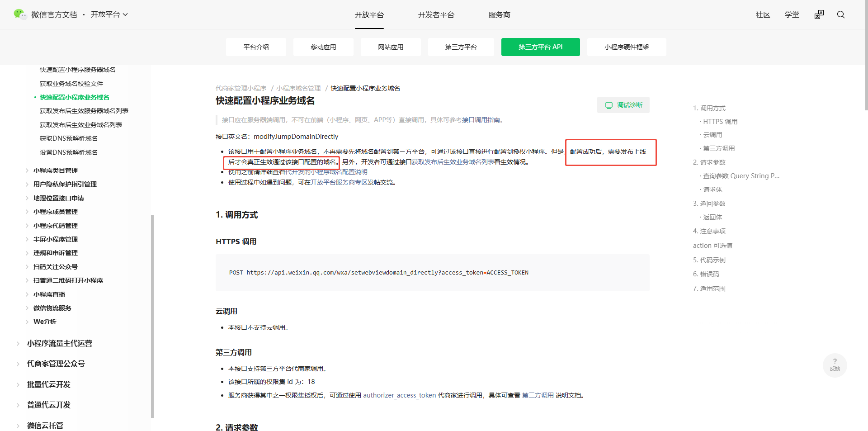Expand 批量代云开发 section
The image size is (868, 431).
49,384
